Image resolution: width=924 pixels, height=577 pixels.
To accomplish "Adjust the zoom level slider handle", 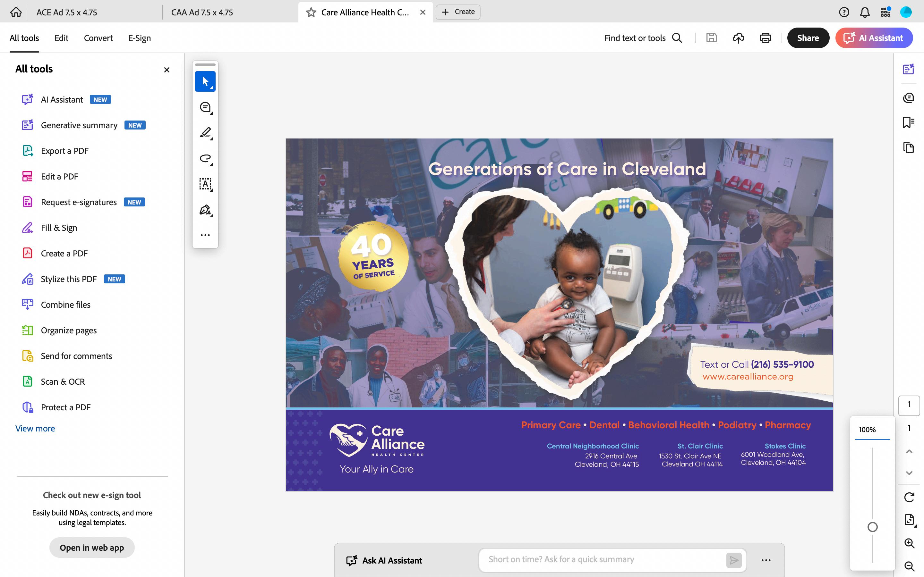I will (872, 527).
